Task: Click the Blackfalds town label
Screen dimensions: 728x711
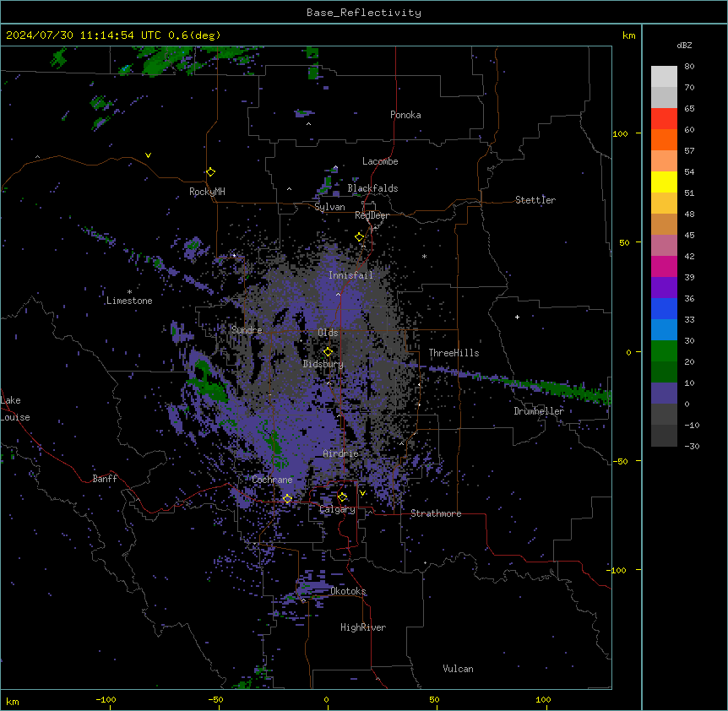Action: click(372, 188)
